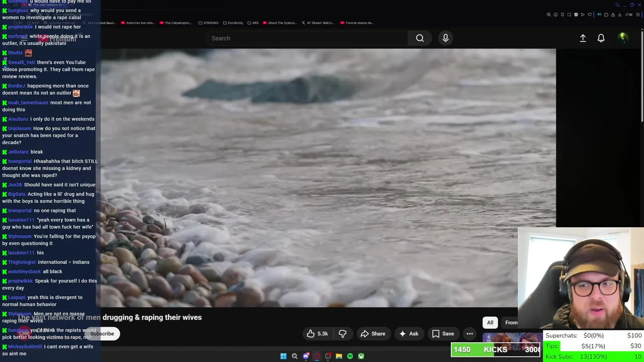Select the From filter chip

point(510,323)
